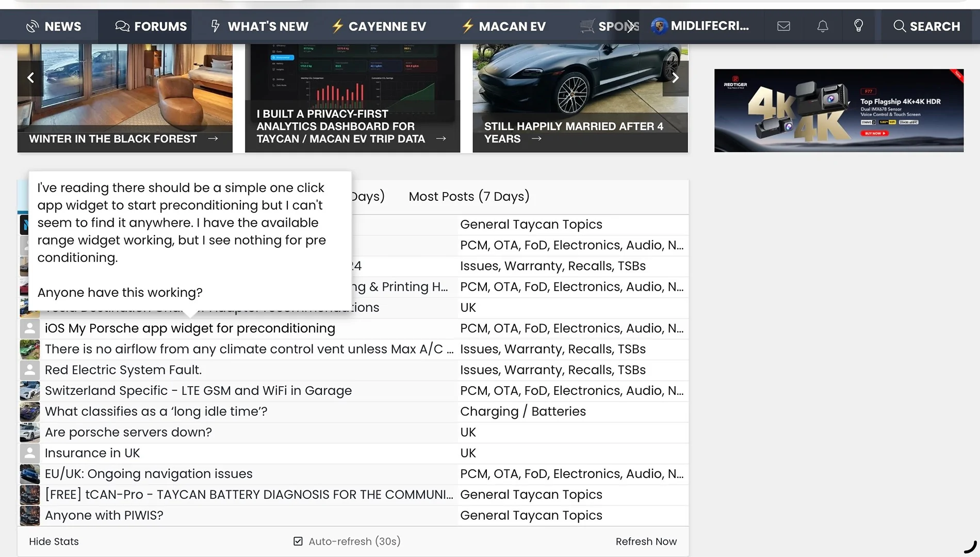Click the avatar beside the no airflow thread
Viewport: 980px width, 557px height.
30,349
